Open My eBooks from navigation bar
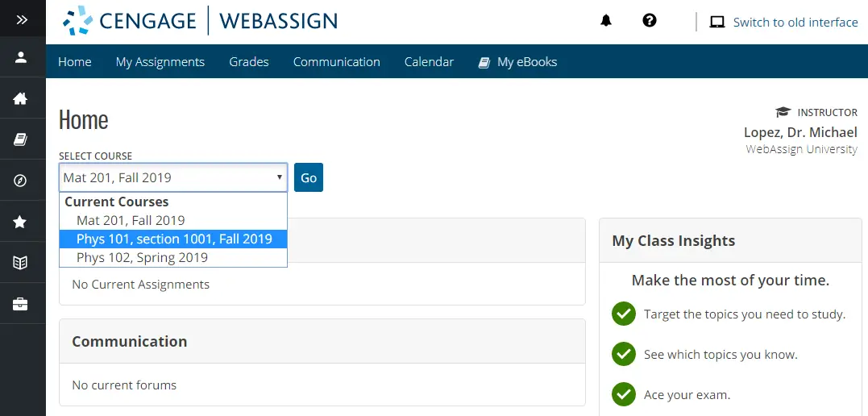868x416 pixels. tap(517, 62)
